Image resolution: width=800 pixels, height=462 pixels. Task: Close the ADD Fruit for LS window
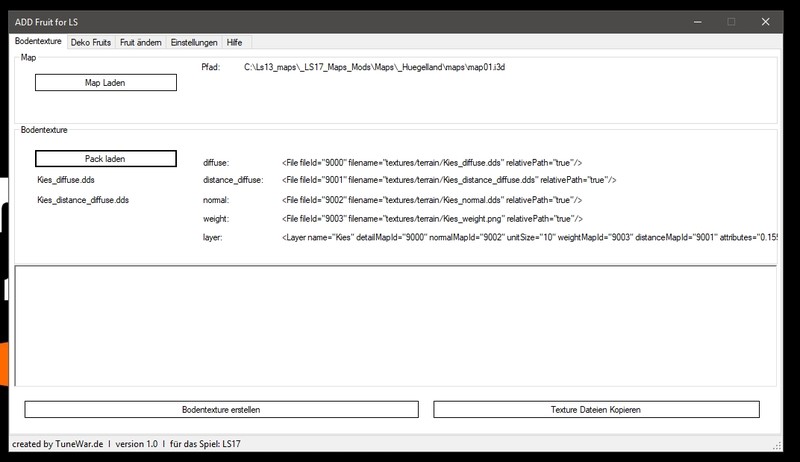pos(767,21)
